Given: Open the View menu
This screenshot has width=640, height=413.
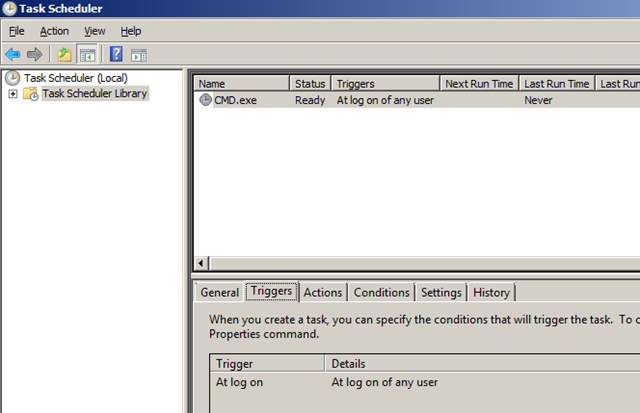Looking at the screenshot, I should pyautogui.click(x=95, y=31).
